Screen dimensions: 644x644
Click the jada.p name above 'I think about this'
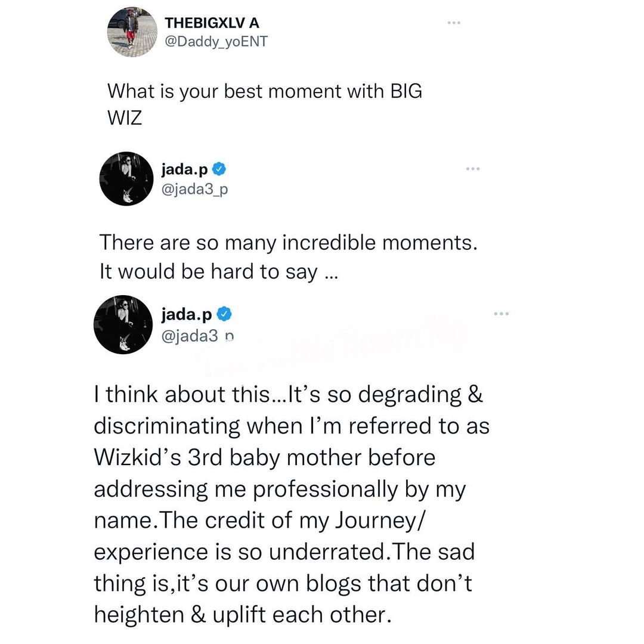(187, 314)
